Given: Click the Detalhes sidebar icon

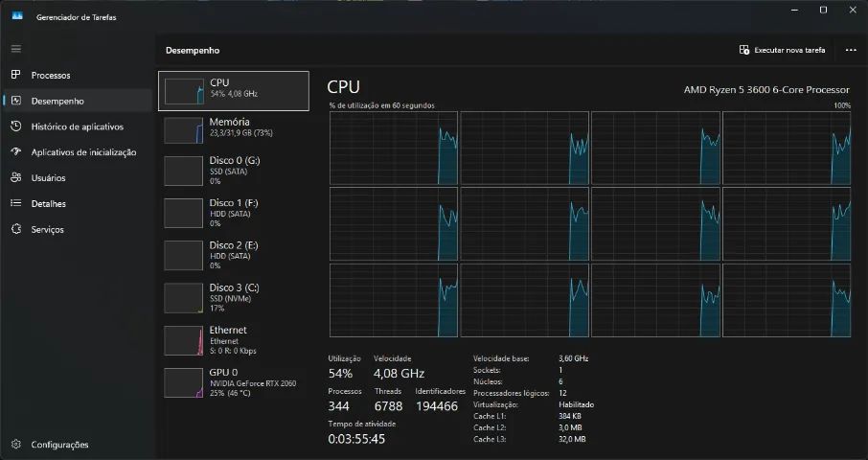Looking at the screenshot, I should pyautogui.click(x=16, y=203).
